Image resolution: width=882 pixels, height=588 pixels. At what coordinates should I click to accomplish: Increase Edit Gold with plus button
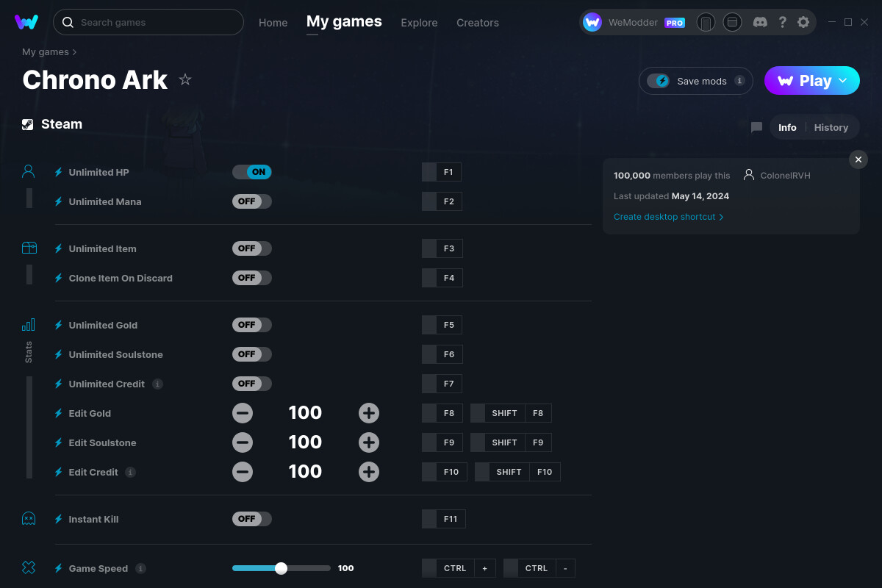coord(369,413)
